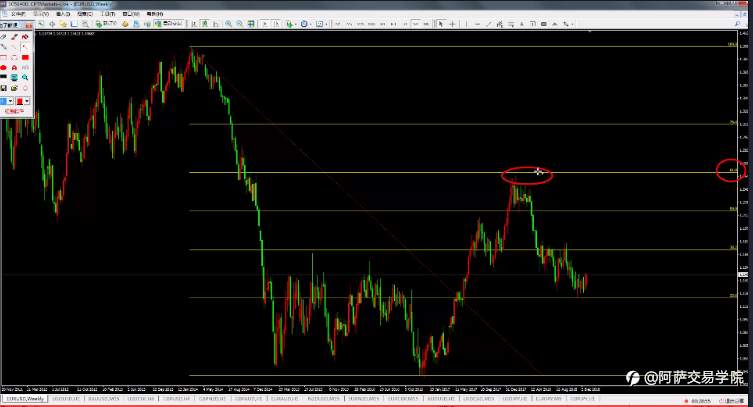753x407 pixels.
Task: Open the Terminal panel toolbar icon
Action: (x=73, y=24)
